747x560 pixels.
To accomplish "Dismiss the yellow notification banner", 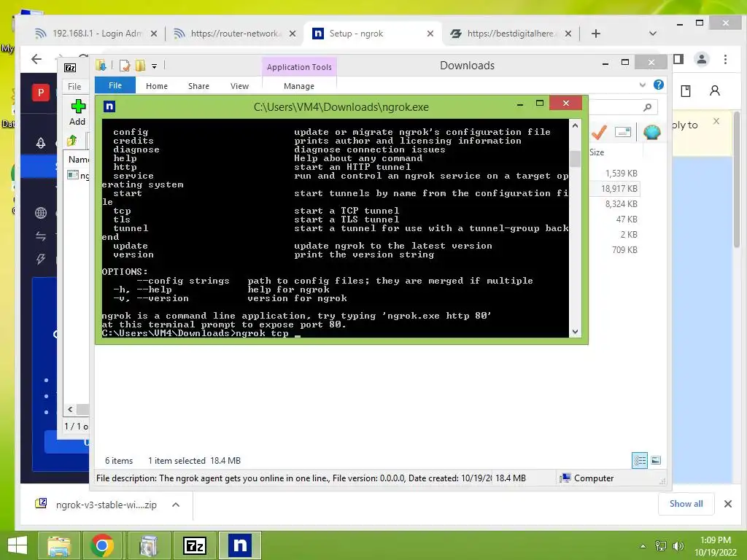I will tap(716, 121).
